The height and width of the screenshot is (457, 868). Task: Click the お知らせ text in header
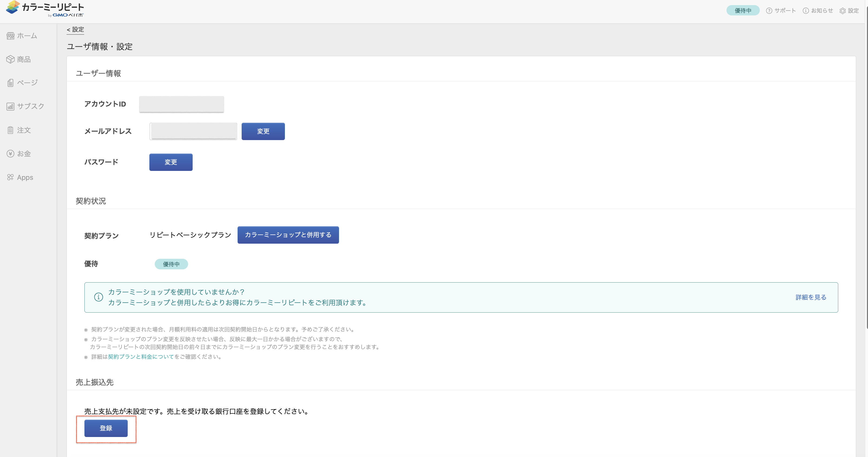(822, 11)
